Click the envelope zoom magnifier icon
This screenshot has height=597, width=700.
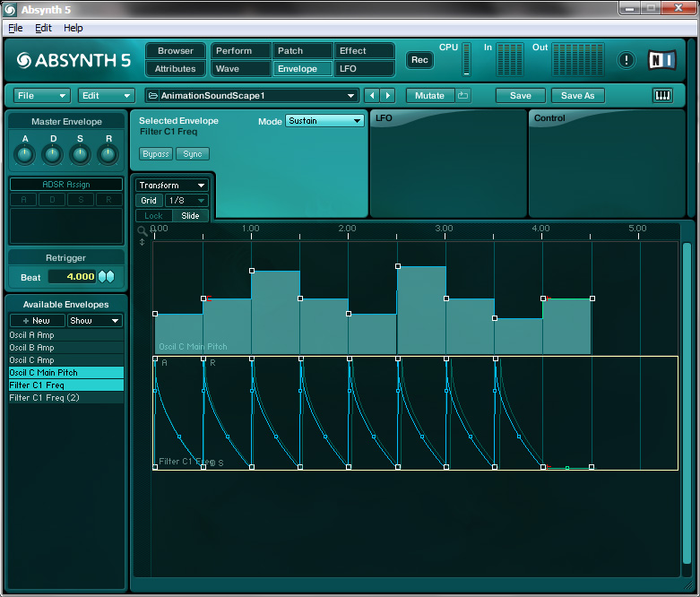(x=142, y=230)
